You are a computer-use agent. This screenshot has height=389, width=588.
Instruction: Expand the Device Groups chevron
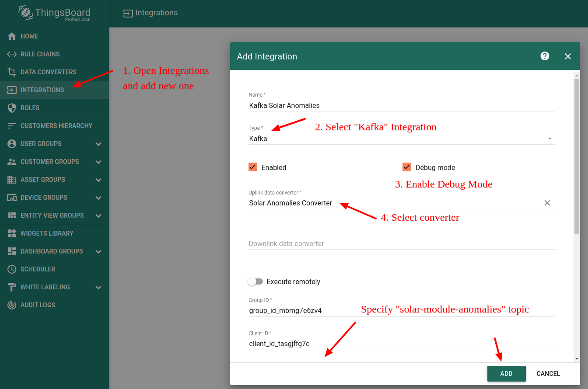98,198
